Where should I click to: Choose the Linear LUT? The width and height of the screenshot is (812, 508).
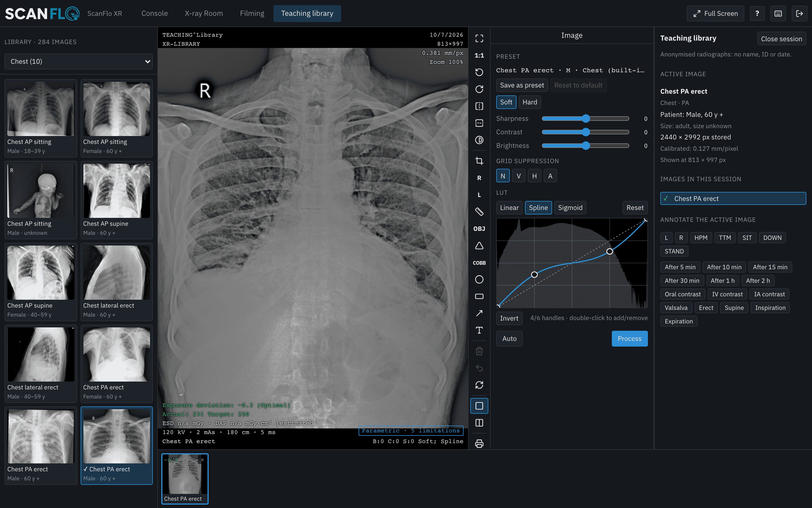pos(509,208)
